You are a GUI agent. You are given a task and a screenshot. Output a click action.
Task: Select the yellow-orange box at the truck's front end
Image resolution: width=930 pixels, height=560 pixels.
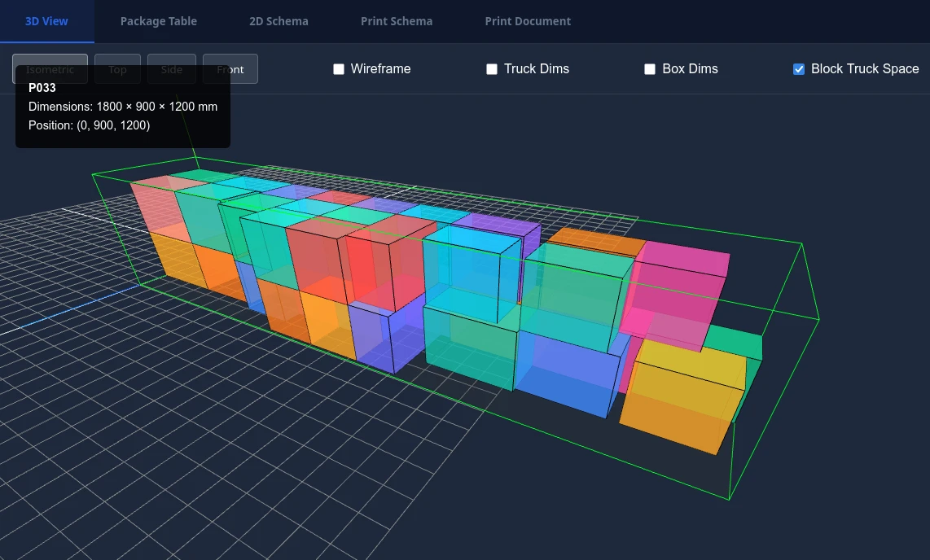684,399
